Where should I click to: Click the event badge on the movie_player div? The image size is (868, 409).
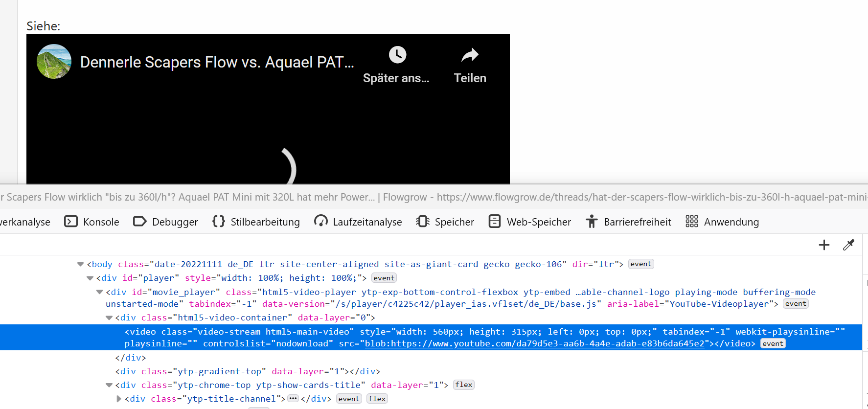(796, 303)
